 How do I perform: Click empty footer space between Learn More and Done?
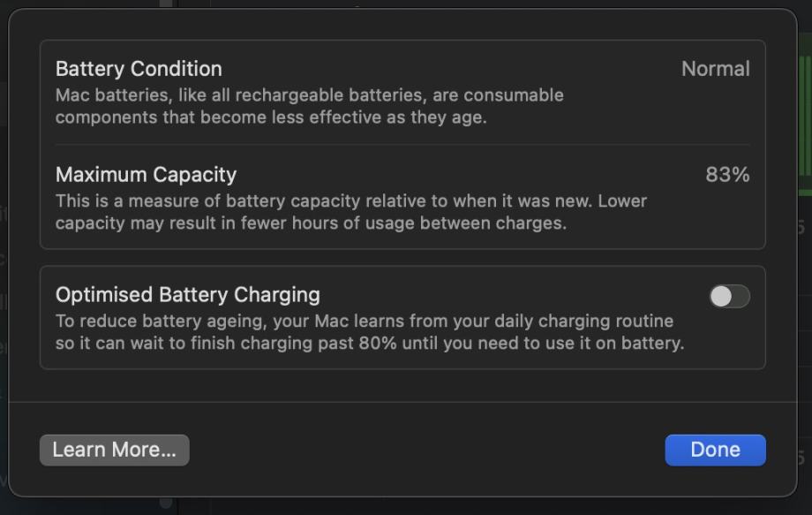click(424, 450)
